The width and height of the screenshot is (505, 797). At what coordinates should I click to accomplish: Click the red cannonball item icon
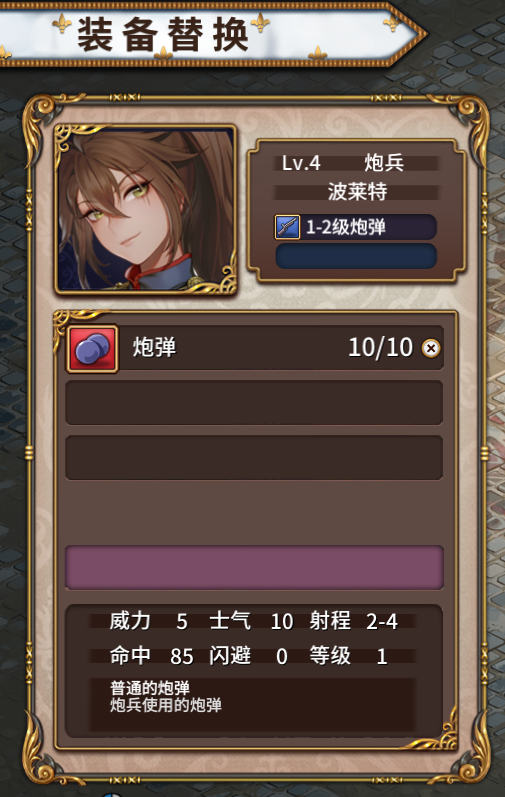[x=92, y=349]
